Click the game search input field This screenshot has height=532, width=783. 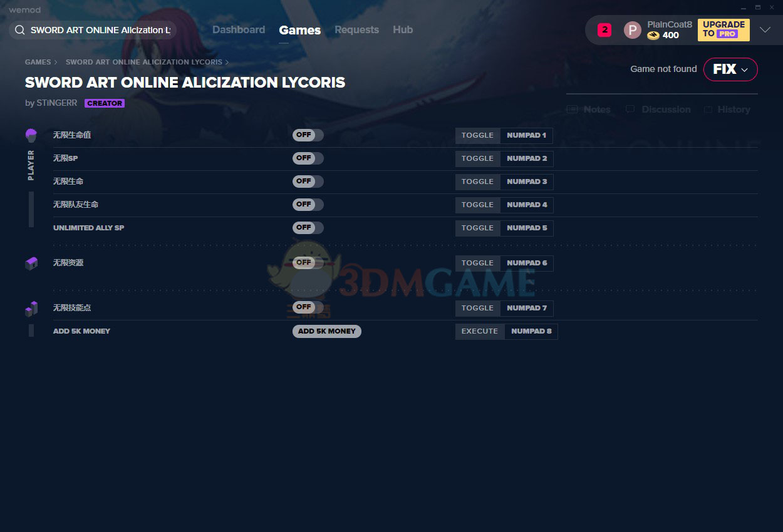tap(100, 30)
